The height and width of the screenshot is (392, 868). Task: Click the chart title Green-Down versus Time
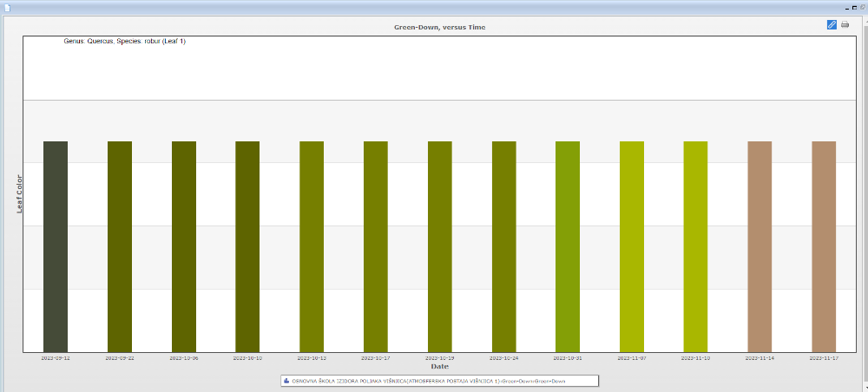tap(439, 28)
